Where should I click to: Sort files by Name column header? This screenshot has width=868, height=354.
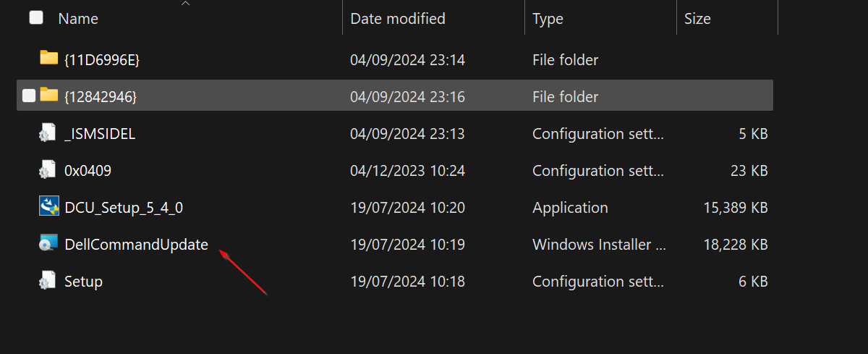click(x=78, y=18)
